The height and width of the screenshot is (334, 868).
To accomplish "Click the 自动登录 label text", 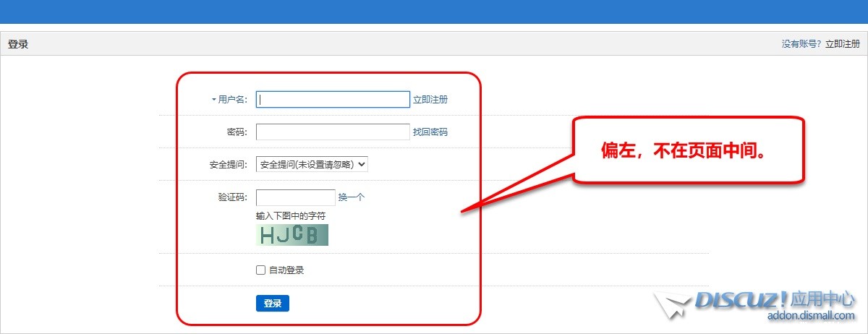I will (x=286, y=270).
